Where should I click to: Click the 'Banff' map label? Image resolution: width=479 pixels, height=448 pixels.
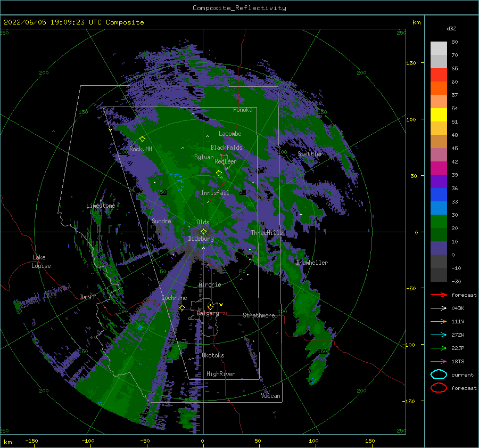[x=88, y=297]
